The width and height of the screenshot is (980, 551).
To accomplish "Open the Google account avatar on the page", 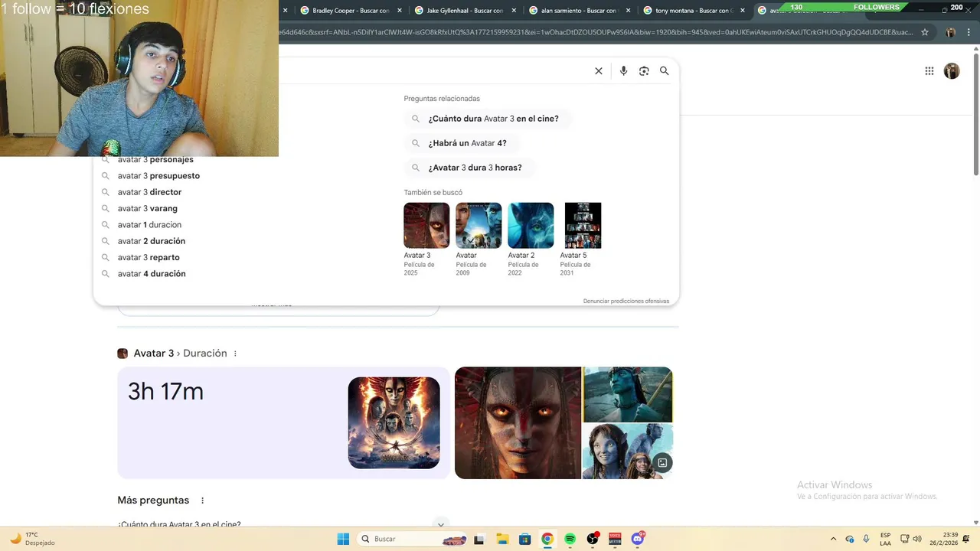I will [952, 71].
